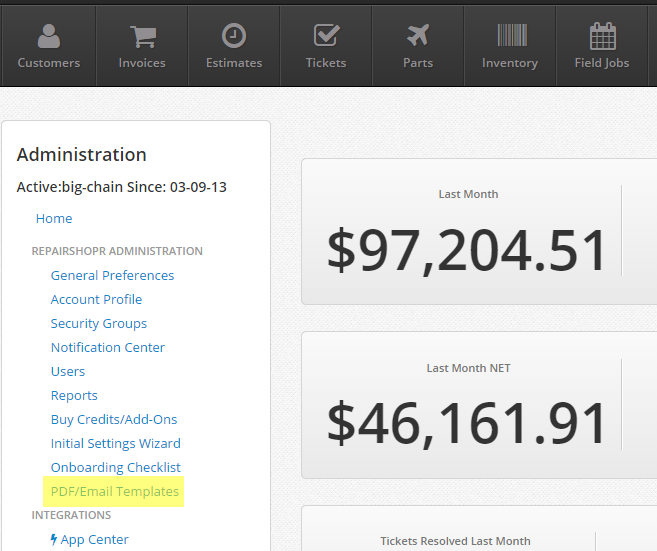Select Buy Credits/Add-Ons
657x551 pixels.
coord(114,419)
